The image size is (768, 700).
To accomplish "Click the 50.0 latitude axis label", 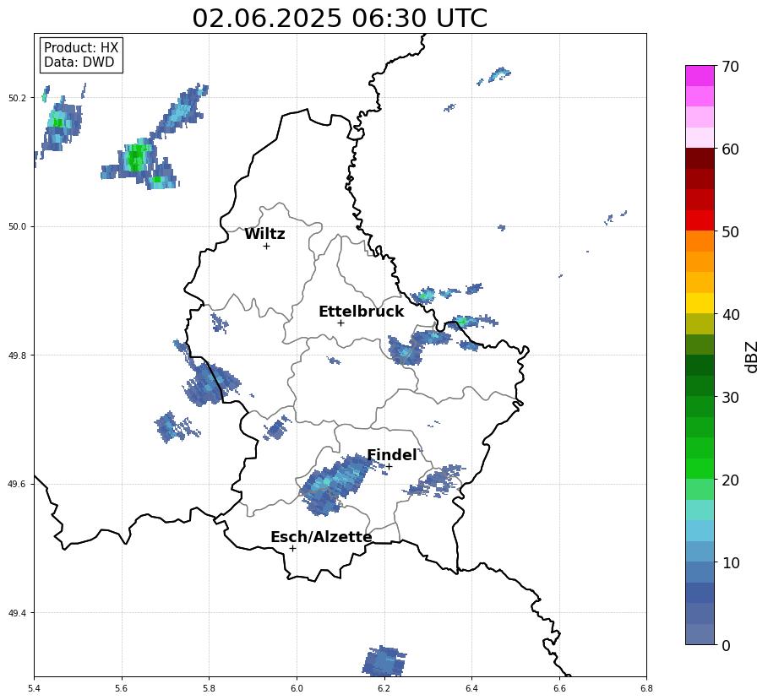I will pos(16,226).
